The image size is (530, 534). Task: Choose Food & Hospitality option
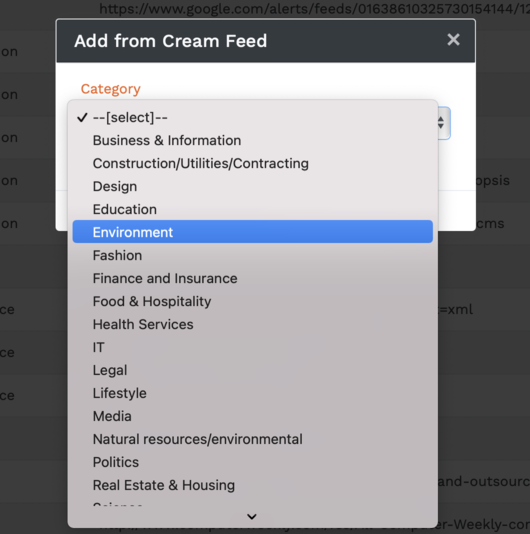click(x=253, y=301)
